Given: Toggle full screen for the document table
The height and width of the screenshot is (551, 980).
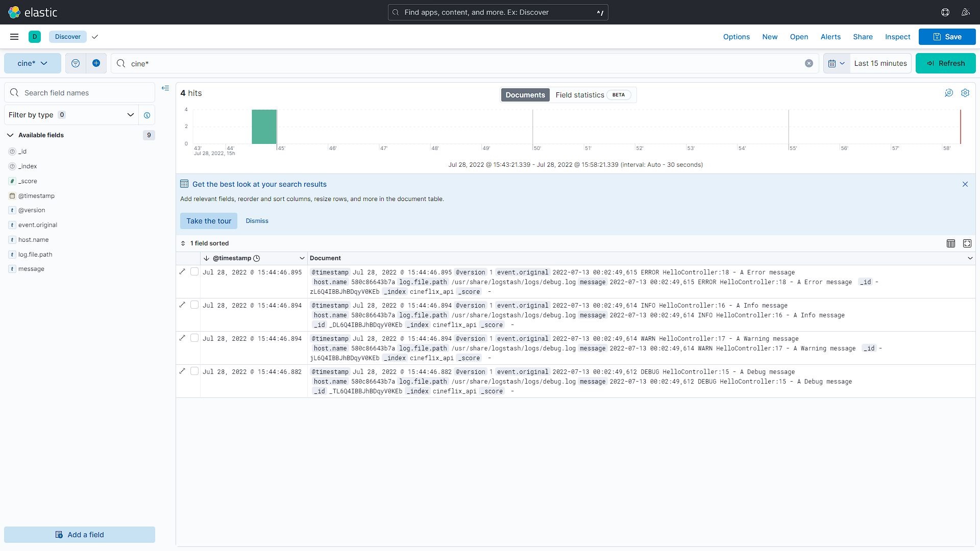Looking at the screenshot, I should 967,243.
